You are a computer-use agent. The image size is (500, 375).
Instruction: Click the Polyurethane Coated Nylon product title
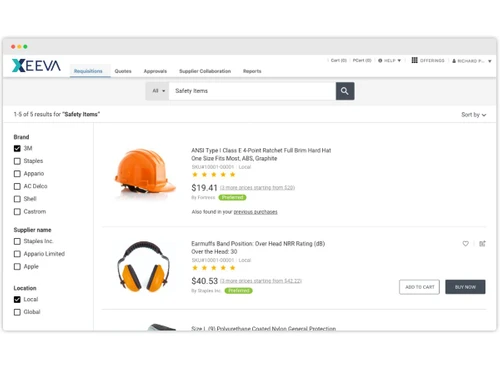pos(263,328)
